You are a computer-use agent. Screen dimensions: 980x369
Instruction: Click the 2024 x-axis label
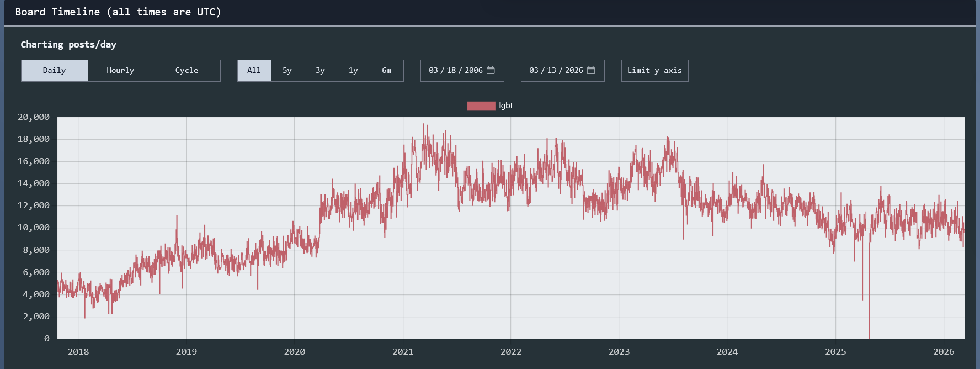[x=727, y=351]
